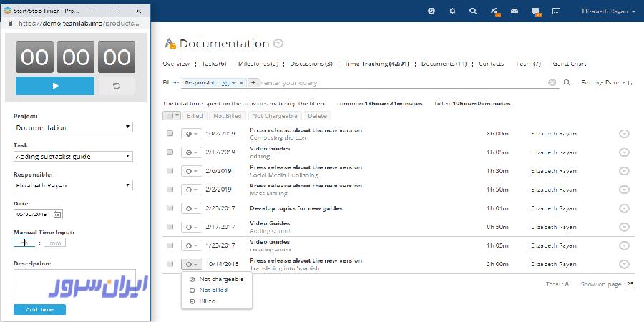
Task: Start the timer with the play button
Action: pos(54,86)
